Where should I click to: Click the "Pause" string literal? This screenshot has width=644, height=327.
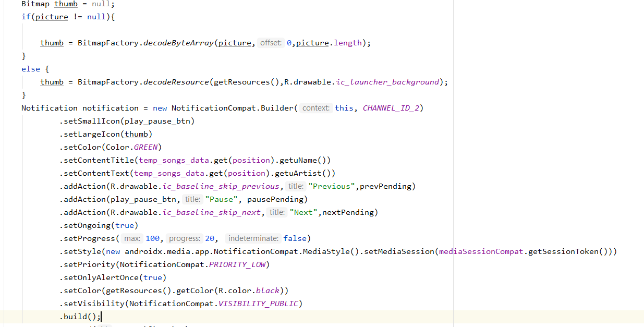point(222,199)
